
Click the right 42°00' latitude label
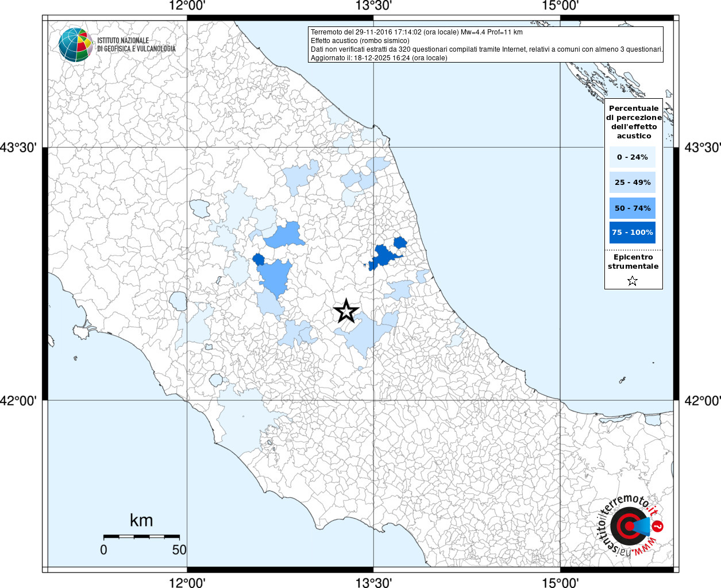click(702, 400)
